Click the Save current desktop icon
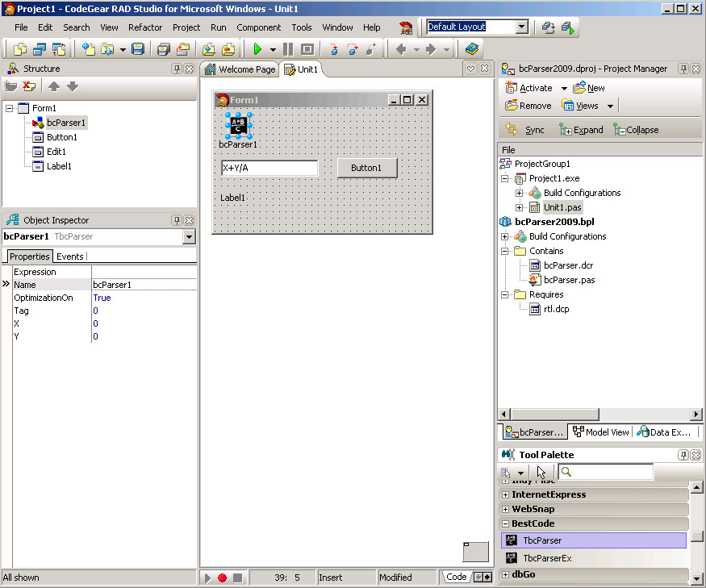This screenshot has height=588, width=706. pyautogui.click(x=548, y=27)
